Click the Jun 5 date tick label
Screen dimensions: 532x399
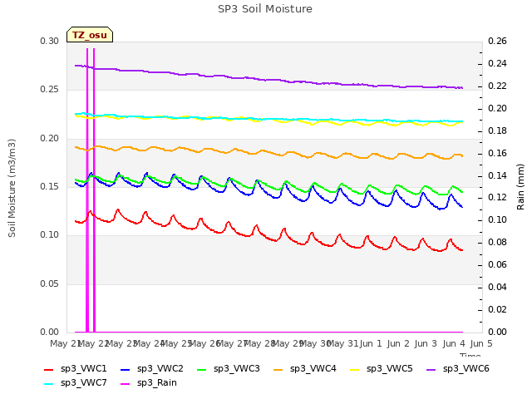pos(481,343)
